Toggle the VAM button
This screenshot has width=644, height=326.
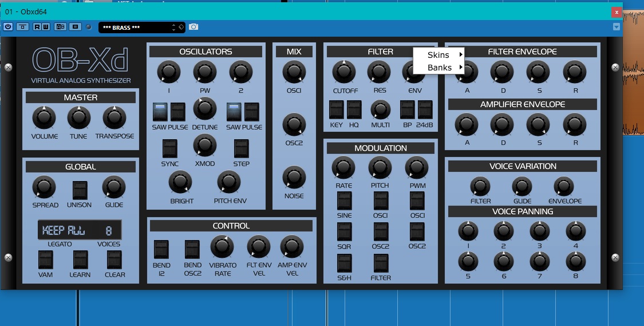(46, 260)
